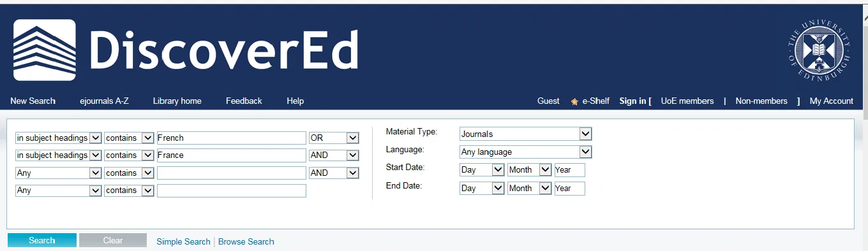Screen dimensions: 868x251
Task: Select Start Date Month dropdown
Action: [x=530, y=170]
